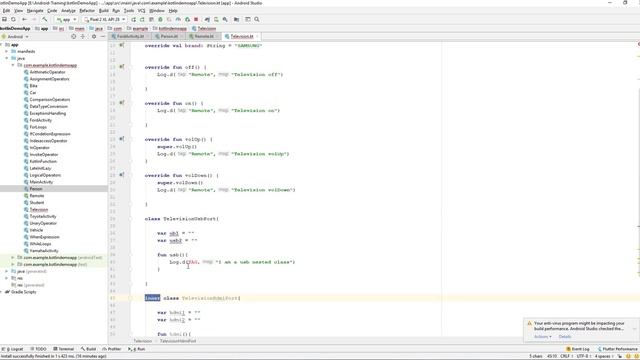Image resolution: width=640 pixels, height=360 pixels.
Task: Open the Logcat tool window
Action: 13,349
